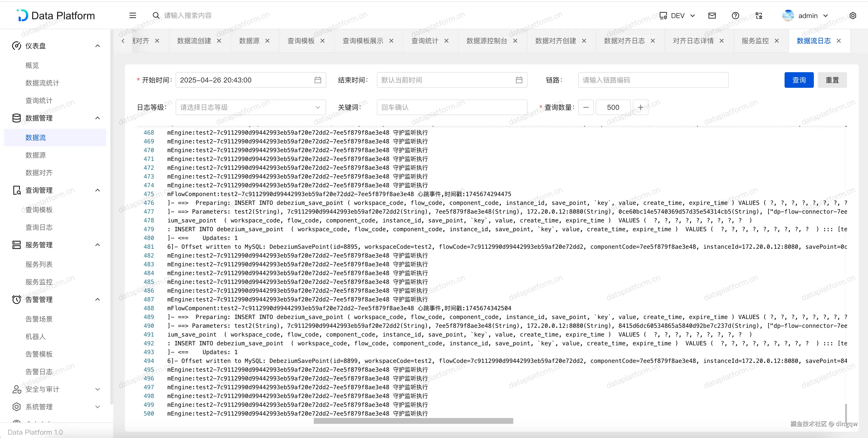Click the language translate icon
Screen dimensions: 868x438
759,16
